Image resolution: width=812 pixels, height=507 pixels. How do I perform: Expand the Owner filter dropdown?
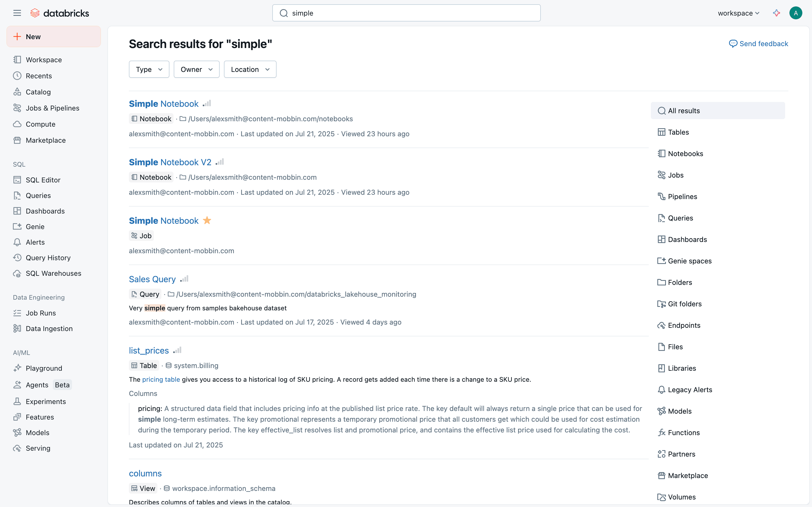tap(196, 69)
